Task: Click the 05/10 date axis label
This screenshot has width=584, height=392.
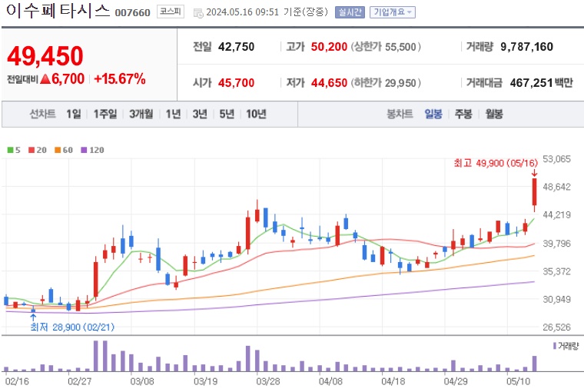Action: click(x=518, y=381)
